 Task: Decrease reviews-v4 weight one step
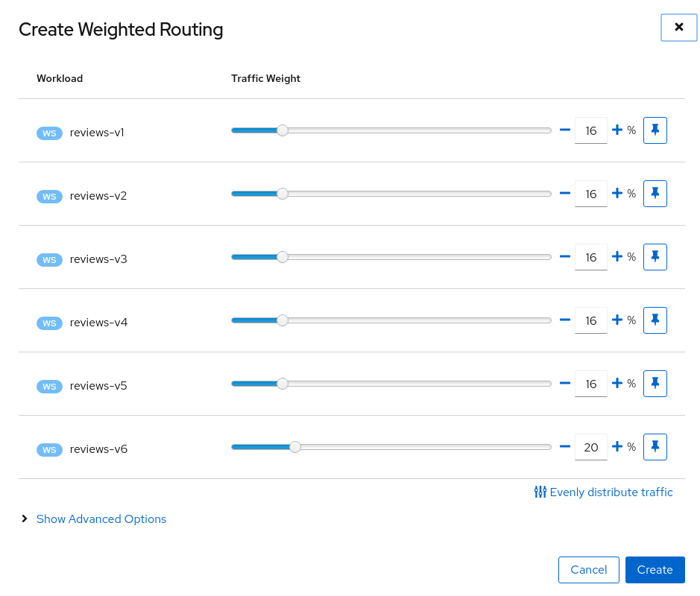pyautogui.click(x=565, y=320)
